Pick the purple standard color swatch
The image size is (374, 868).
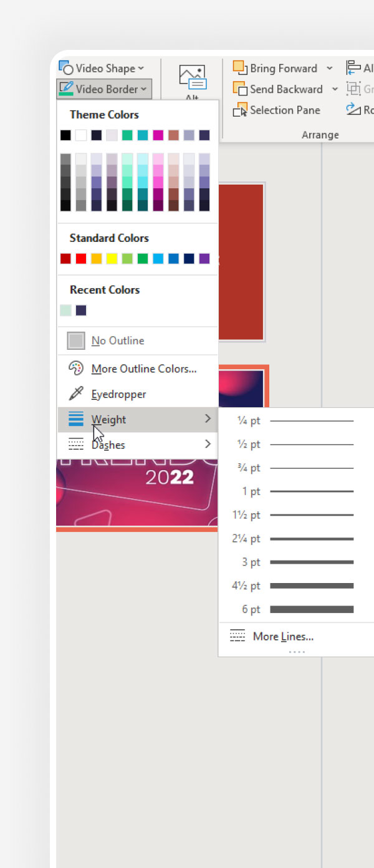click(x=204, y=259)
